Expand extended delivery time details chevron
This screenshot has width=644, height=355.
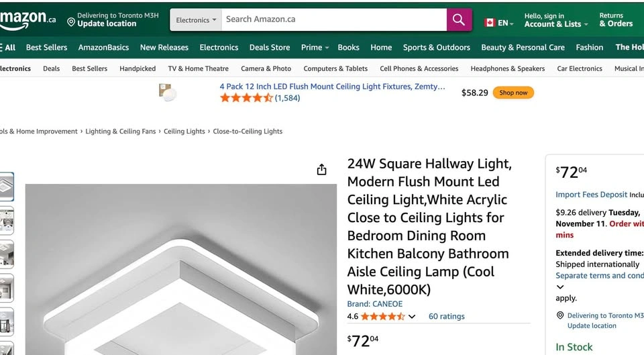560,287
